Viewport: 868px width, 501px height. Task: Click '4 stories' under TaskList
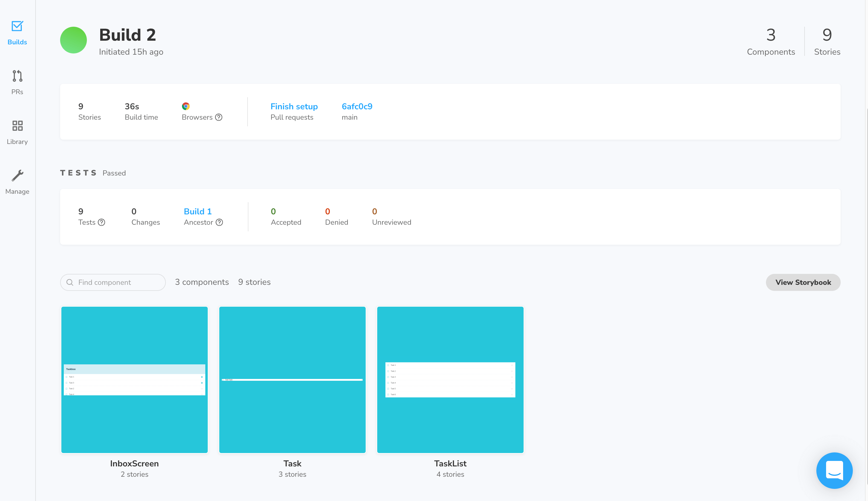pos(450,474)
